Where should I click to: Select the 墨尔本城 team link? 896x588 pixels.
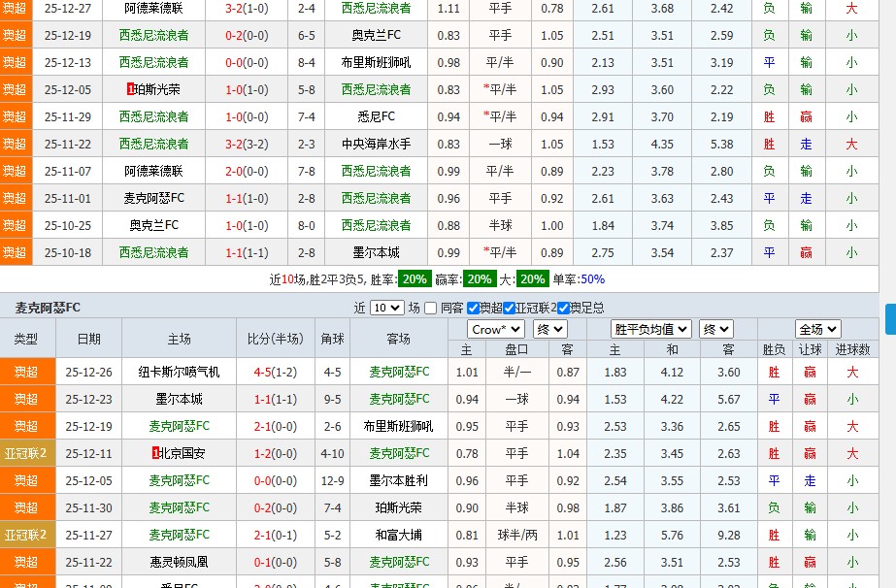(x=179, y=399)
